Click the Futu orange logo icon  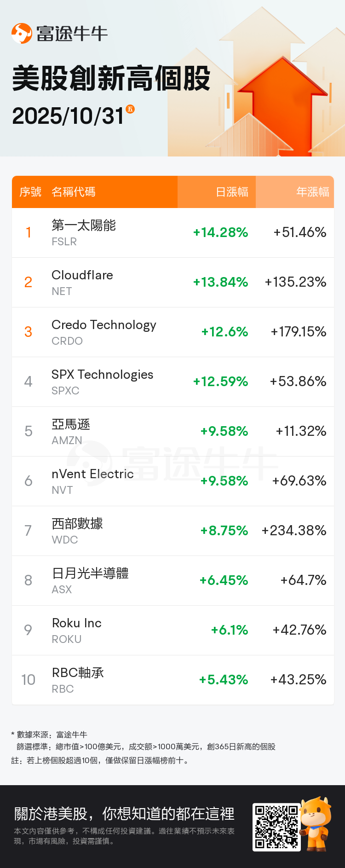22,34
